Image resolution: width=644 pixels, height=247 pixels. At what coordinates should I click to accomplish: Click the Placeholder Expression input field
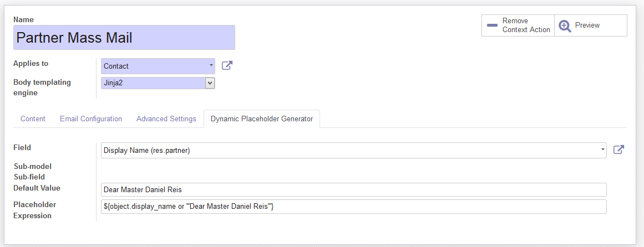point(353,207)
